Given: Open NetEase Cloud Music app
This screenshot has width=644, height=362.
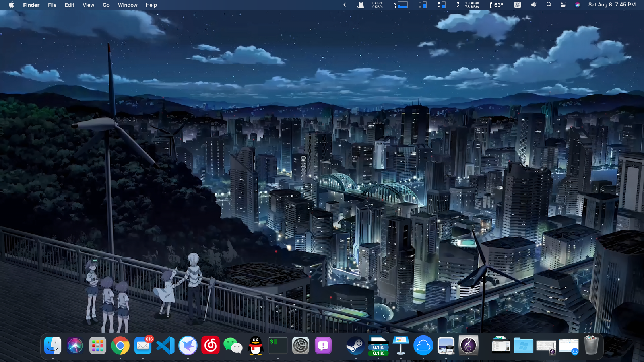Looking at the screenshot, I should [211, 346].
